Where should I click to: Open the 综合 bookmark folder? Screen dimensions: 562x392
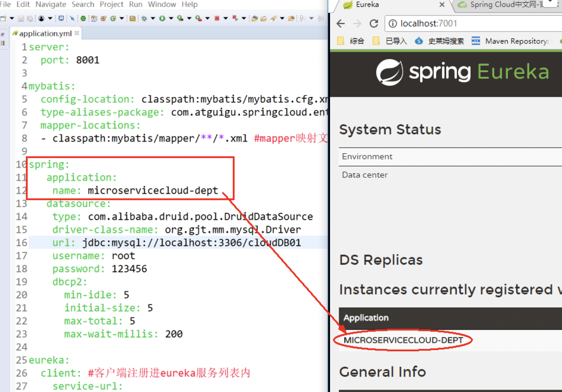[x=351, y=41]
